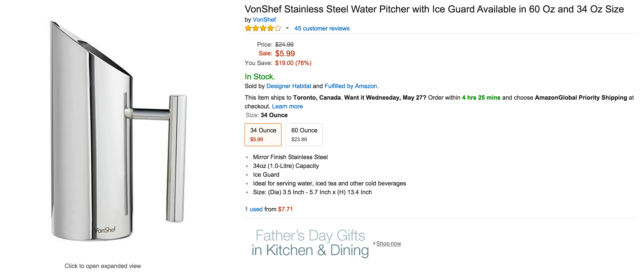Click the VonShef logo on the pitcher
Image resolution: width=644 pixels, height=280 pixels.
[105, 230]
